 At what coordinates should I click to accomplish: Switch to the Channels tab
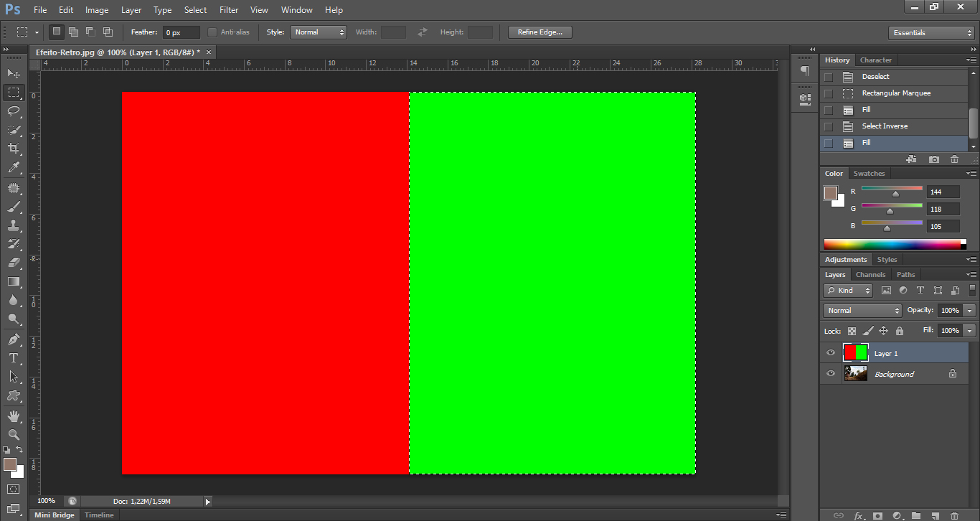(870, 275)
